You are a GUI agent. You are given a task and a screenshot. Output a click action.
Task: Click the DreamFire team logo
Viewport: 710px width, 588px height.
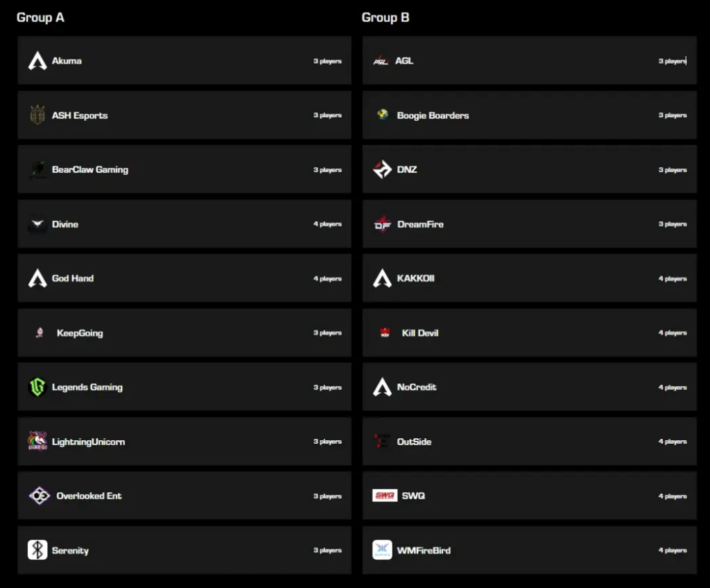[382, 224]
